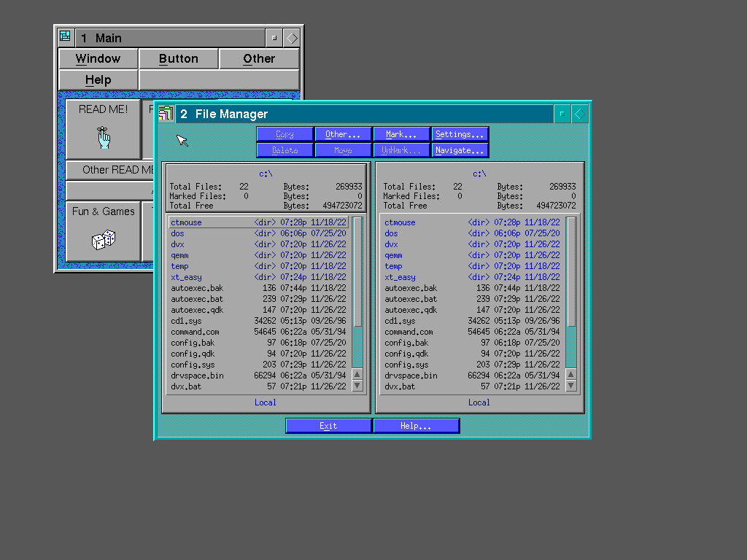747x560 pixels.
Task: Click the Main window diamond resize icon
Action: [x=292, y=38]
